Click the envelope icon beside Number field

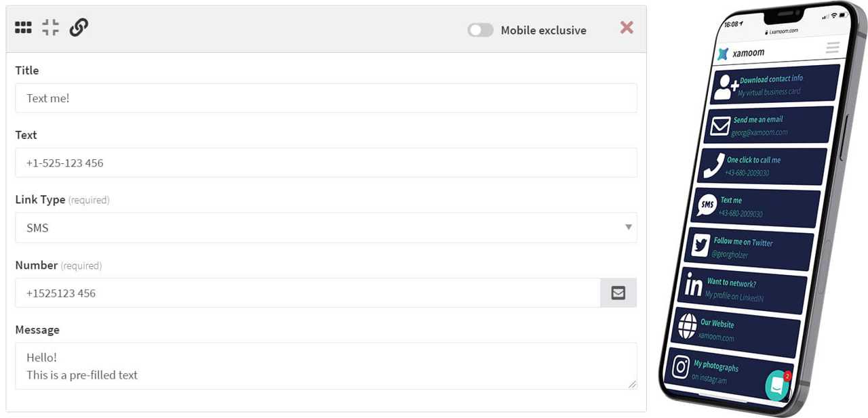[x=618, y=293]
